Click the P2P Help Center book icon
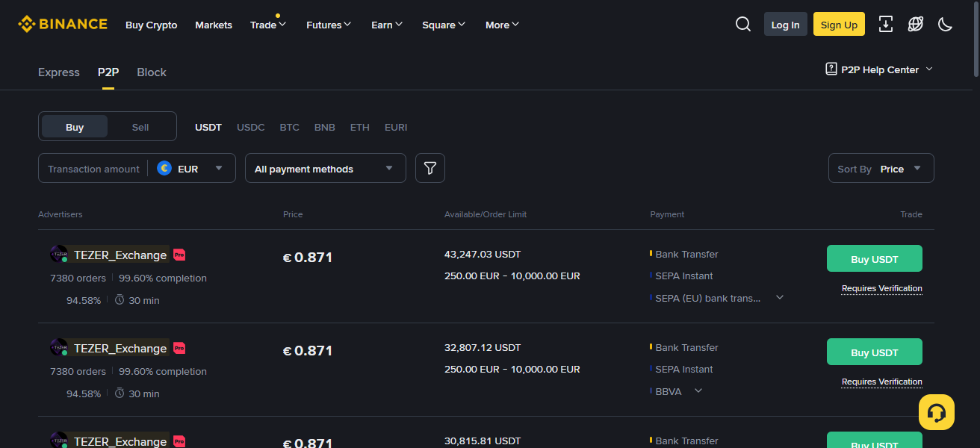 (831, 69)
